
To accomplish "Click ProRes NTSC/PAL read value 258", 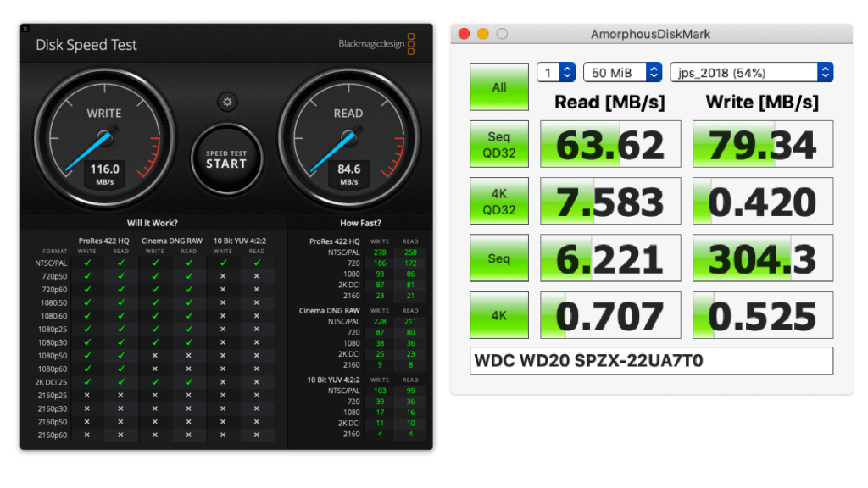I will pyautogui.click(x=410, y=252).
